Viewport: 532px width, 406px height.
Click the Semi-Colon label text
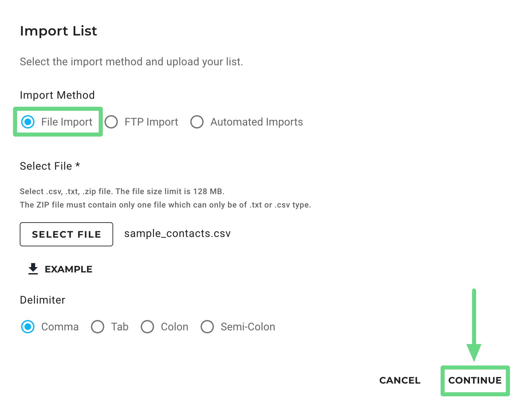(248, 327)
